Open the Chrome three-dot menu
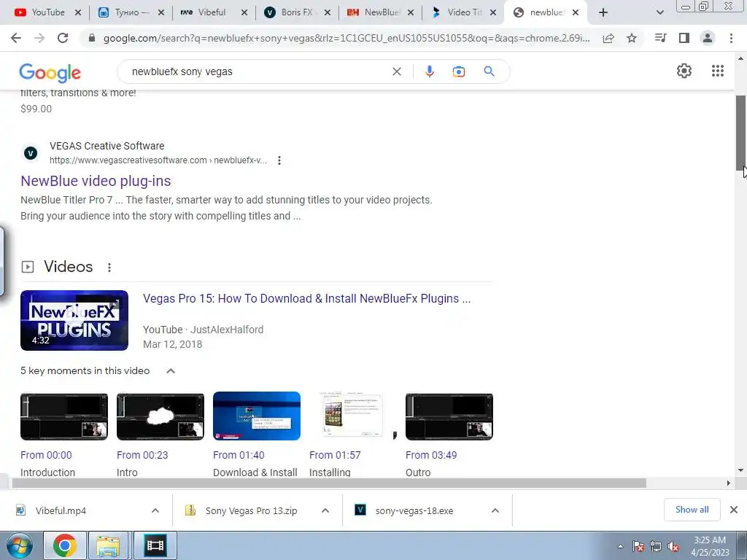 click(731, 38)
